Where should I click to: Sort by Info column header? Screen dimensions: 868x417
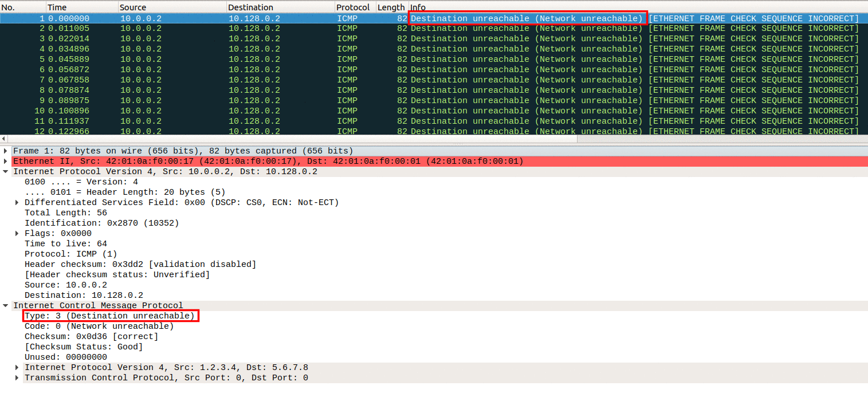point(638,7)
